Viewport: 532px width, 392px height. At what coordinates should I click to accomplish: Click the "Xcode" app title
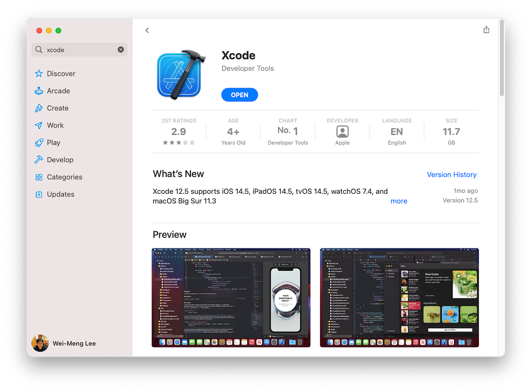click(239, 55)
